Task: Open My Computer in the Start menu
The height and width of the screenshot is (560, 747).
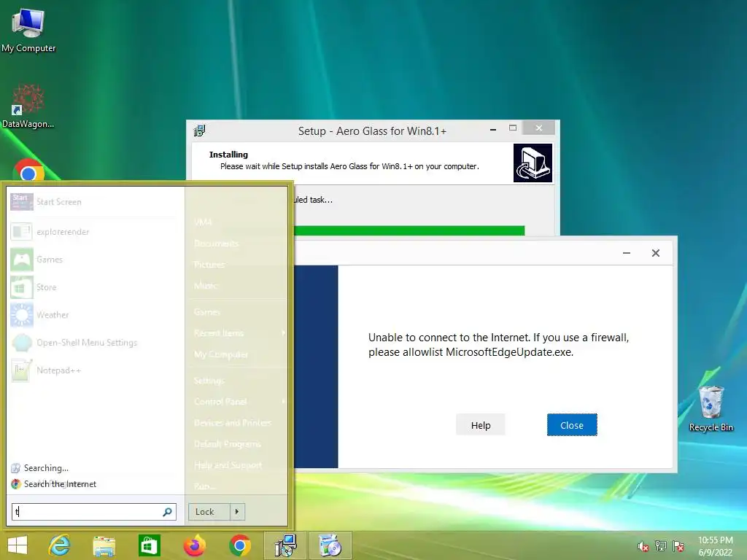Action: tap(221, 354)
